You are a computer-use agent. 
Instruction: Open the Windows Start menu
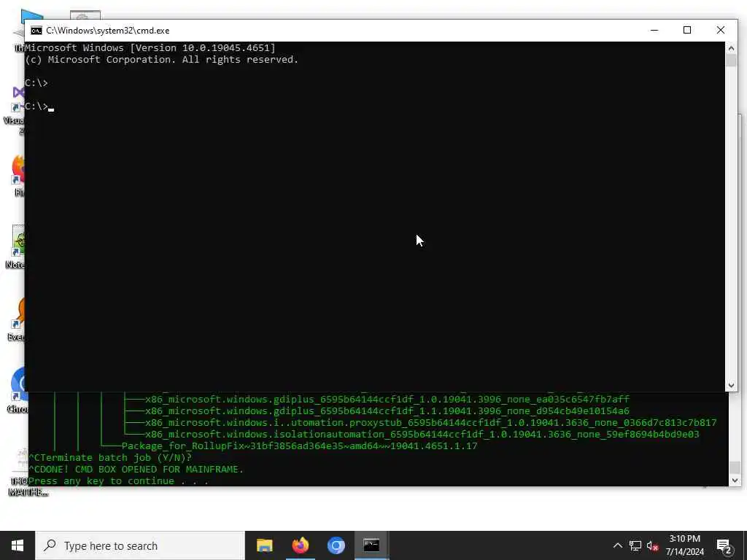pos(18,545)
